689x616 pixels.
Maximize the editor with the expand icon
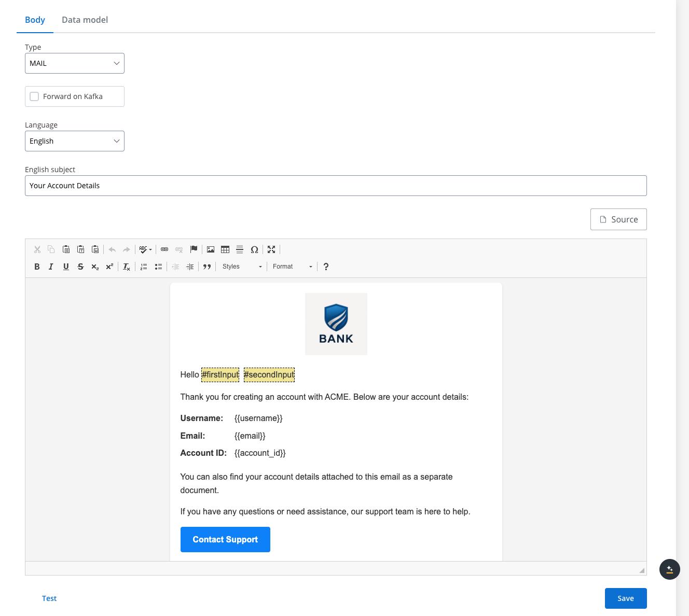[271, 249]
